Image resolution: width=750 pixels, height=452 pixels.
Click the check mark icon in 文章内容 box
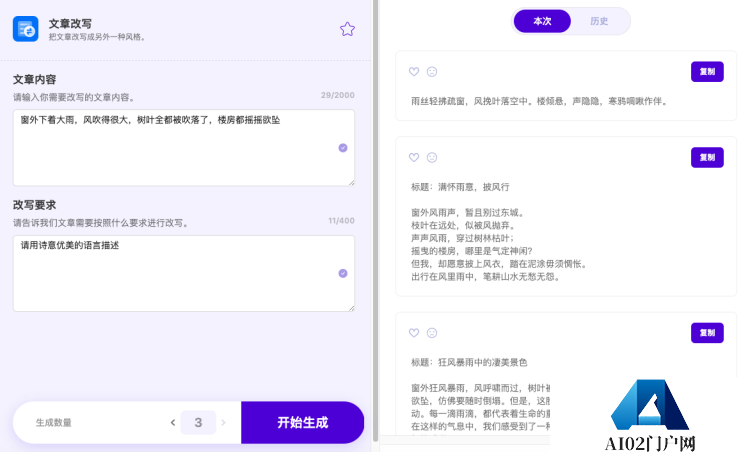click(x=343, y=148)
